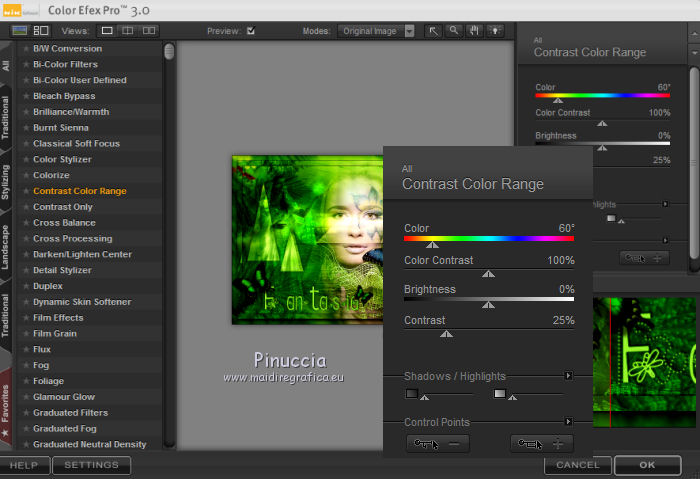Choose the hand pan tool

(x=475, y=31)
